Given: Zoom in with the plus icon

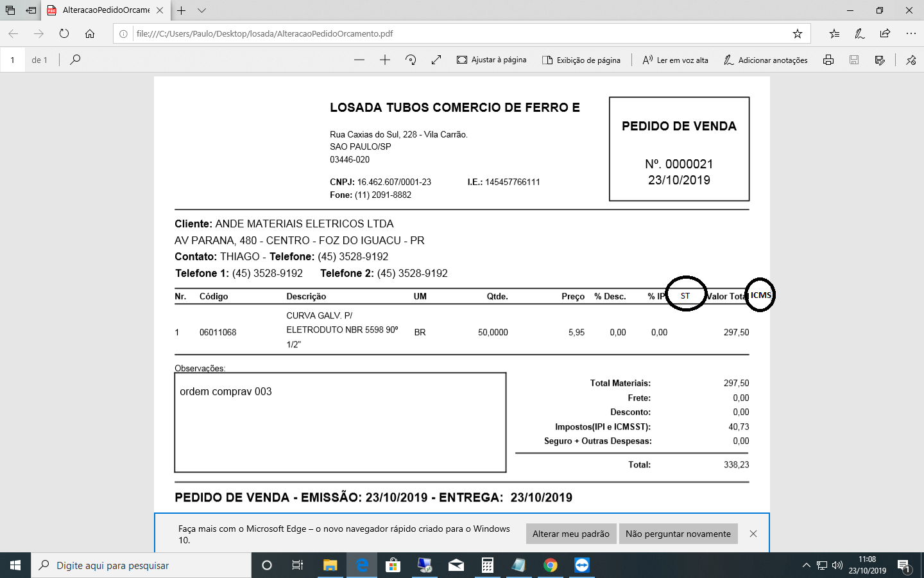Looking at the screenshot, I should [385, 60].
